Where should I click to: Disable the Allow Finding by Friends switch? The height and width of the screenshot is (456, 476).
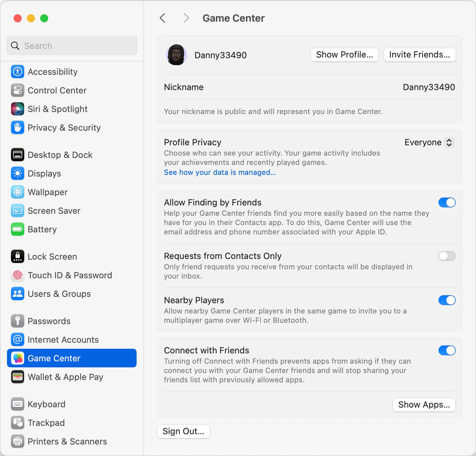(447, 203)
